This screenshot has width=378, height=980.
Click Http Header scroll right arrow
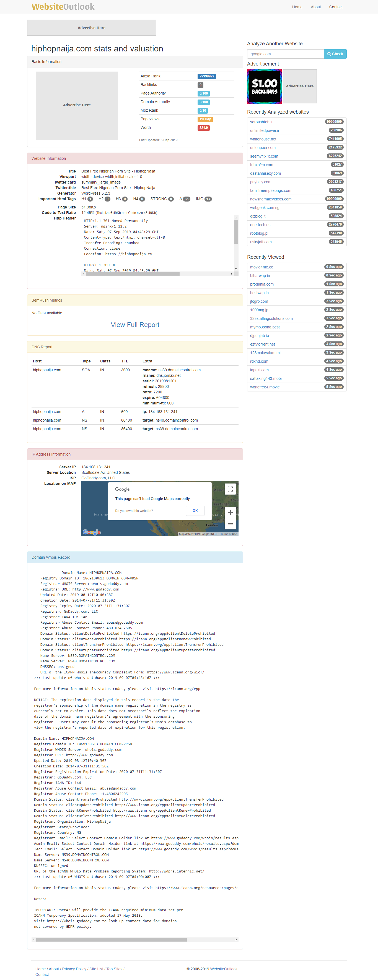[231, 273]
